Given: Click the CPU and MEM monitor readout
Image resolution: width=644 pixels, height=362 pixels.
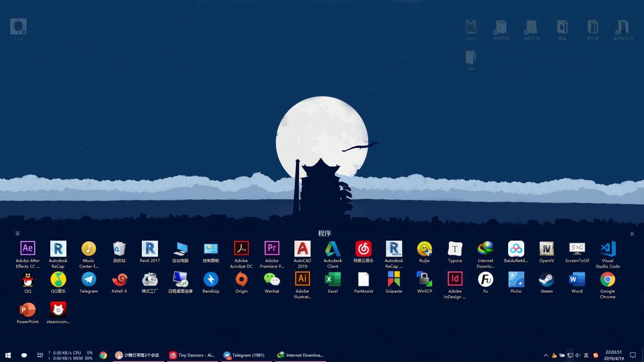Looking at the screenshot, I should point(70,355).
